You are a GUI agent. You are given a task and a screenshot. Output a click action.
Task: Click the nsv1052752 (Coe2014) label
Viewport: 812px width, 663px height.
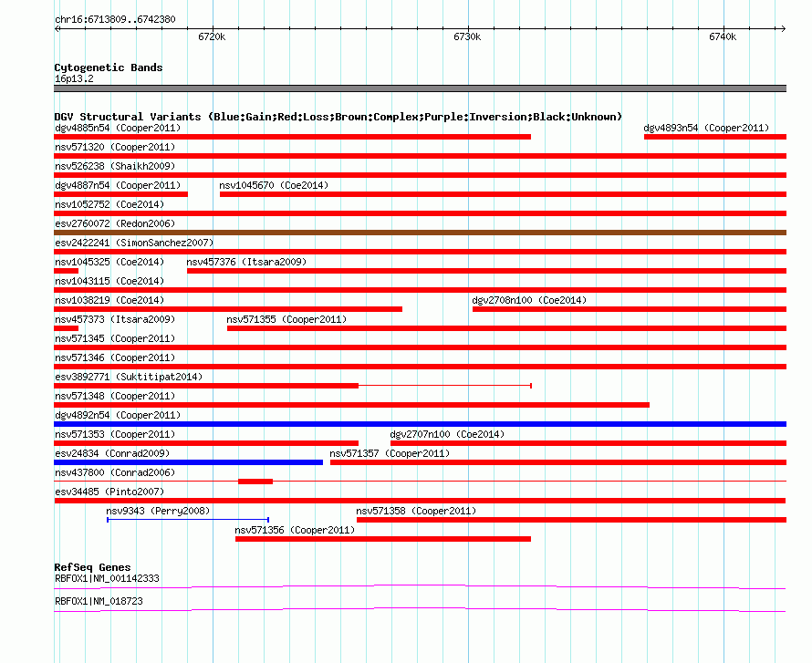109,204
